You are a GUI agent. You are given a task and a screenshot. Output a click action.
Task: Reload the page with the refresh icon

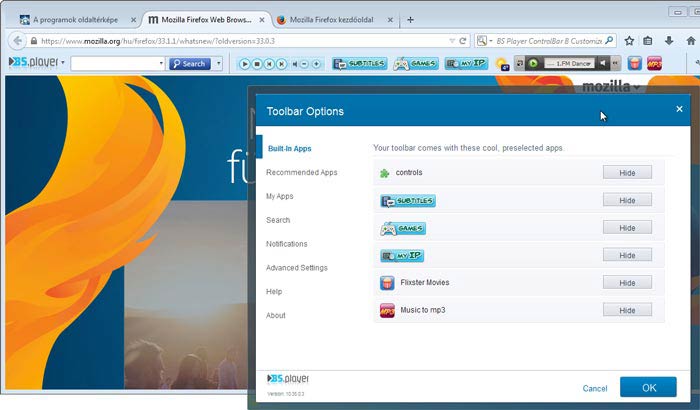463,41
